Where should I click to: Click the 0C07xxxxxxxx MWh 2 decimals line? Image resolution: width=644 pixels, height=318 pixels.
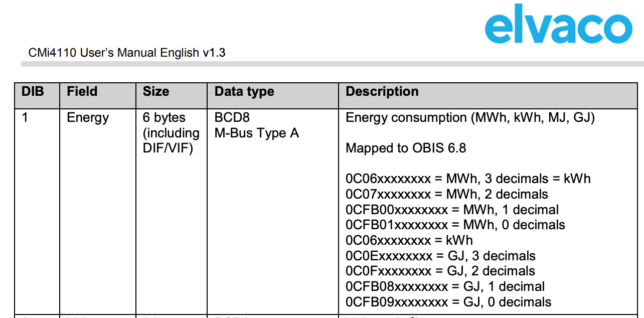(447, 194)
